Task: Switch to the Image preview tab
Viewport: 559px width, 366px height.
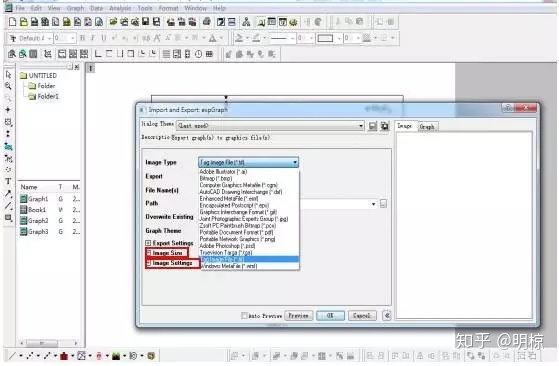Action: pos(405,126)
